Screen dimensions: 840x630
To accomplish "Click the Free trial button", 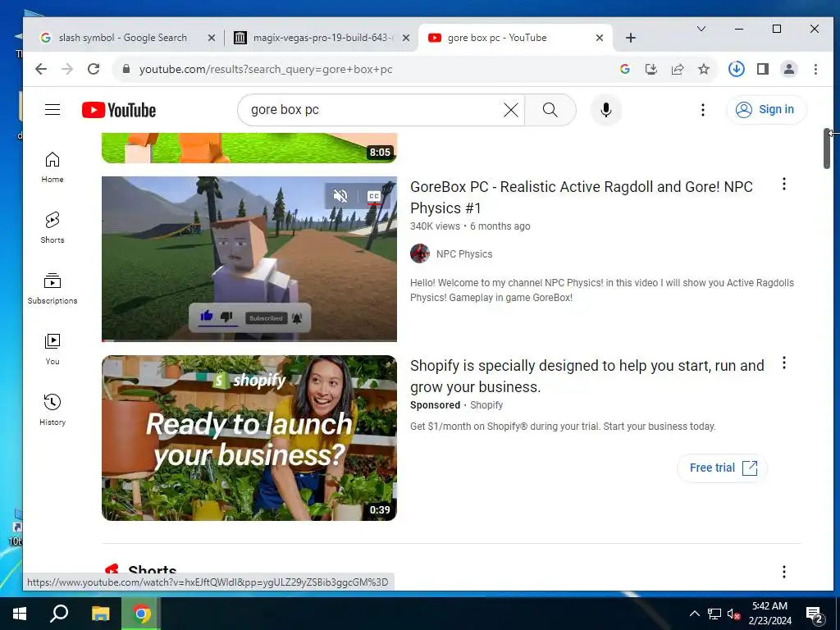I will 722,468.
